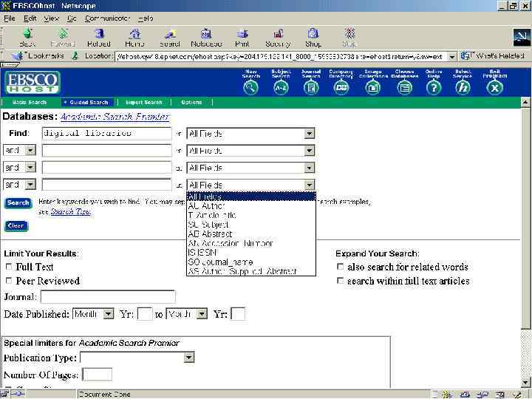This screenshot has width=532, height=399.
Task: Open Online Help icon
Action: pos(434,87)
